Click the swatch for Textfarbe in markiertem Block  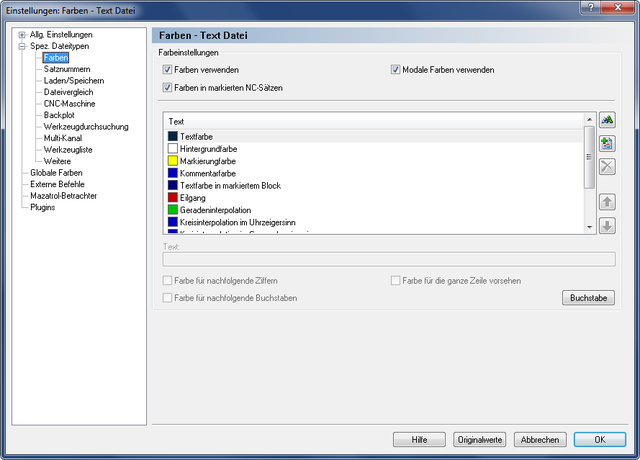click(173, 185)
